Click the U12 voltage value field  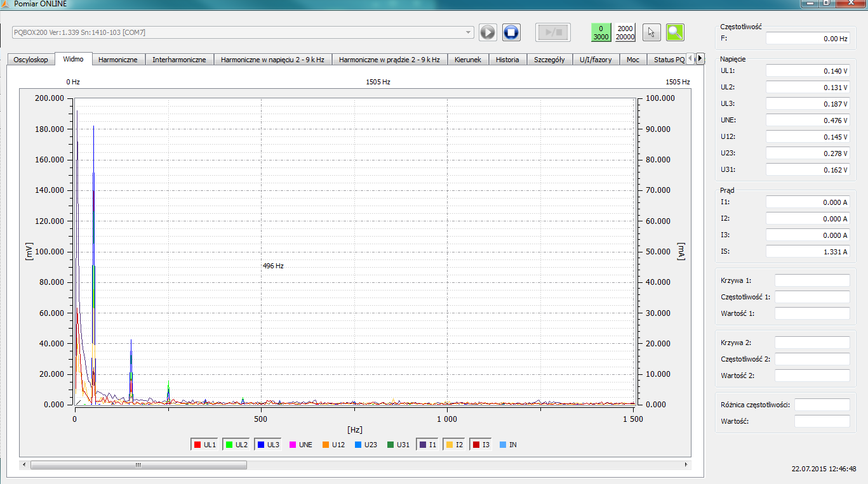[x=808, y=136]
